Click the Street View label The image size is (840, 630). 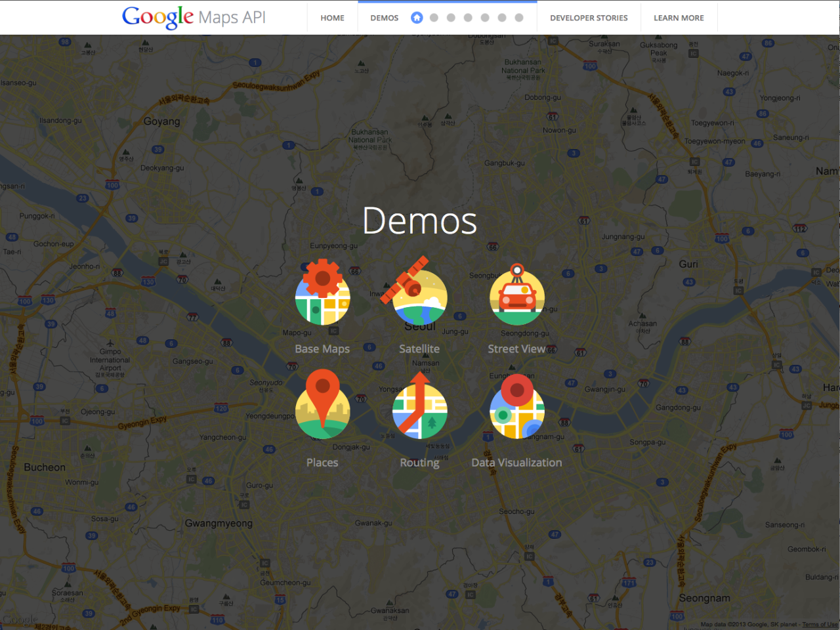click(516, 349)
